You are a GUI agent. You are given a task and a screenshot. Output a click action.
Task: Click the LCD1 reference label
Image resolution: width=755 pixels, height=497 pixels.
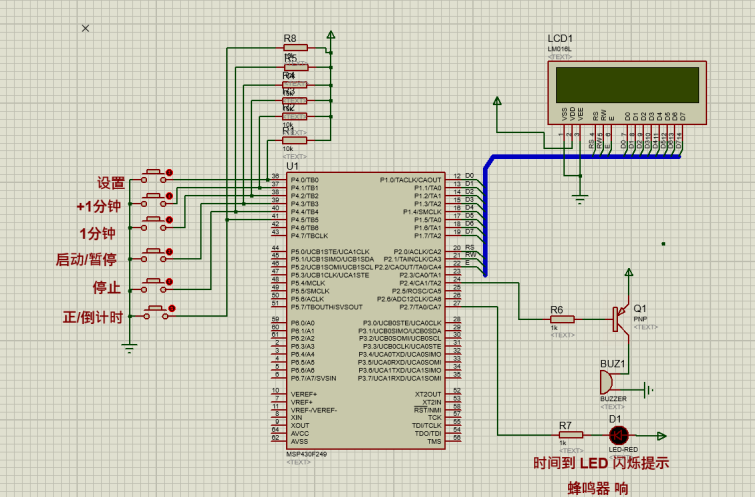560,39
